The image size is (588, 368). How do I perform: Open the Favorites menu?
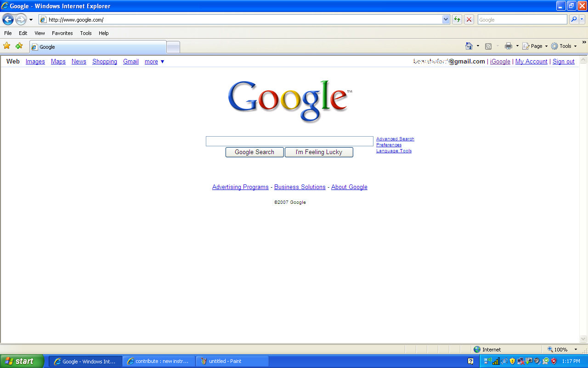coord(62,33)
